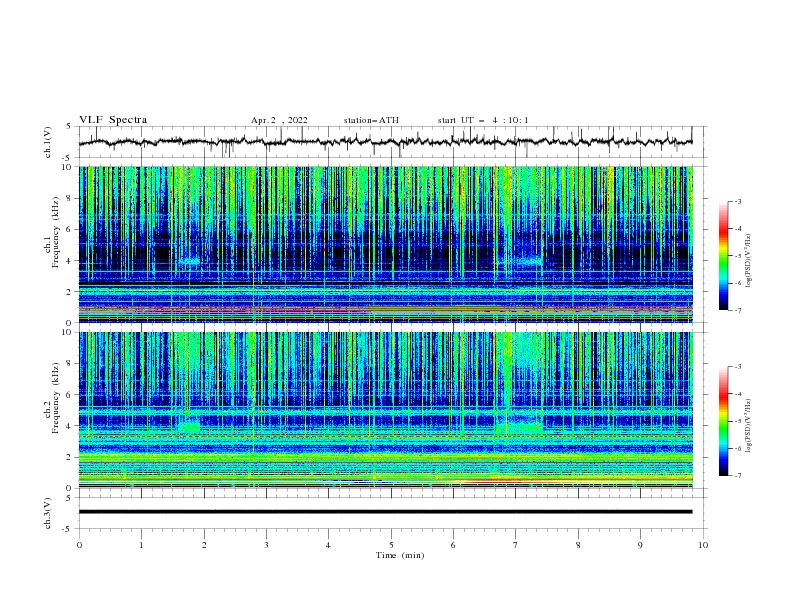Click the "-3" tick on ch.1 colorbar
This screenshot has width=792, height=612.
point(737,201)
